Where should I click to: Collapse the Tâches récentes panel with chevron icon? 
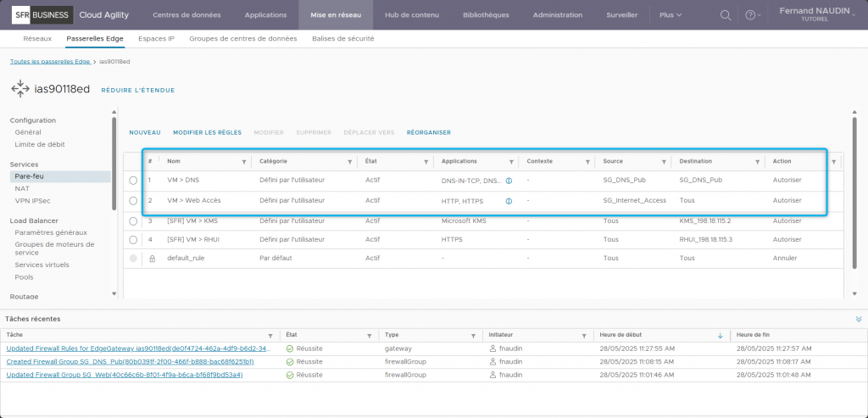pos(858,319)
